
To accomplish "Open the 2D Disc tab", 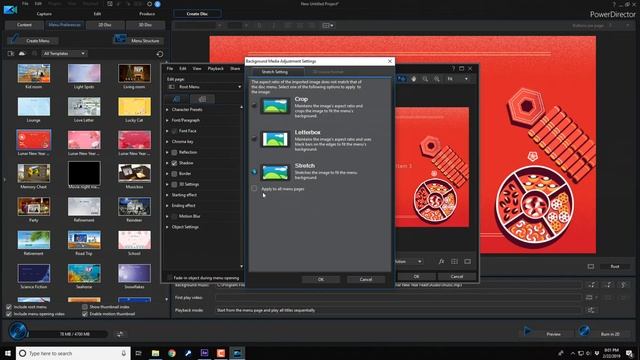I will coord(105,25).
